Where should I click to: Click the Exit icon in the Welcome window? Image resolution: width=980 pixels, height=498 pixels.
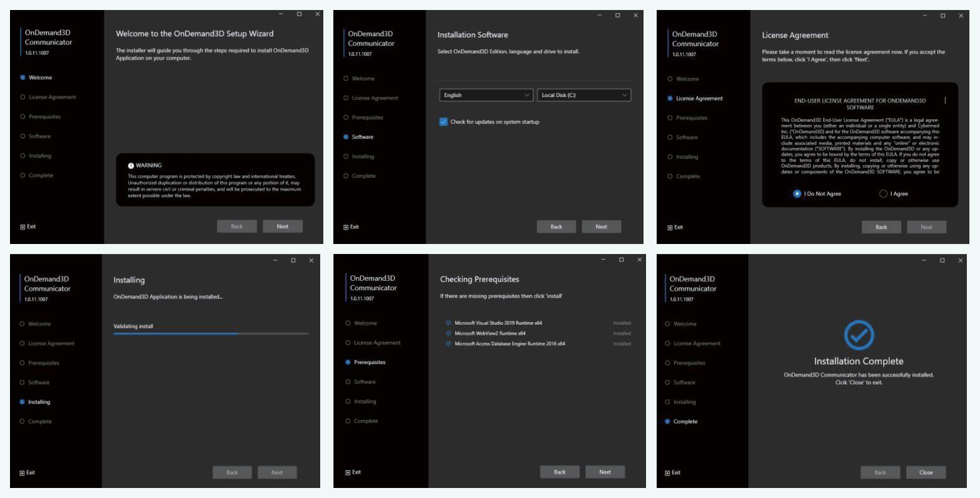click(23, 227)
